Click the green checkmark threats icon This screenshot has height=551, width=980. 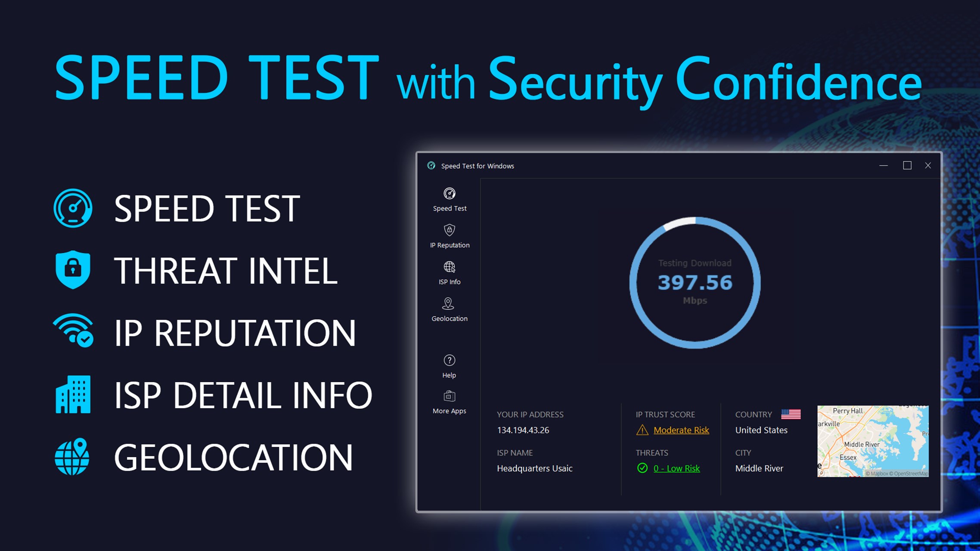pos(642,468)
